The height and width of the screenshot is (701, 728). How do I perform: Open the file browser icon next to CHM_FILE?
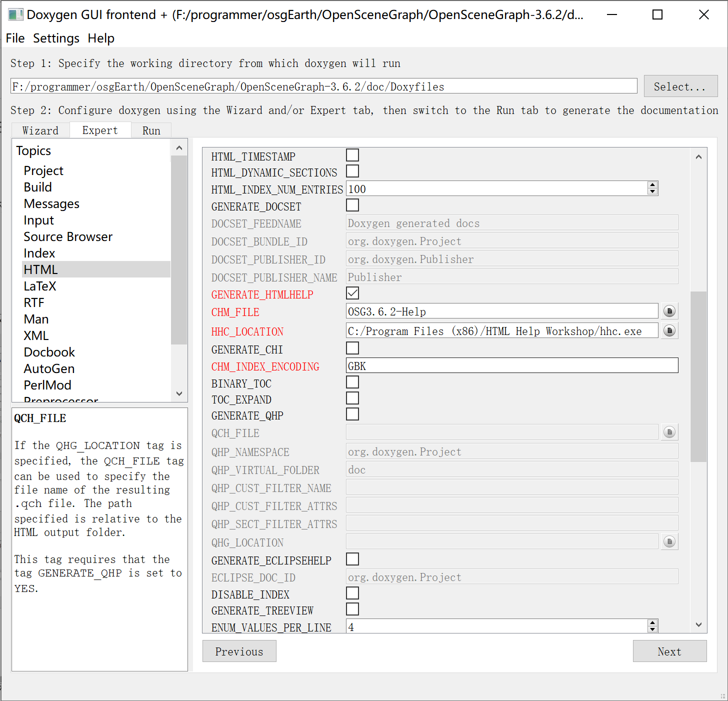(x=669, y=310)
